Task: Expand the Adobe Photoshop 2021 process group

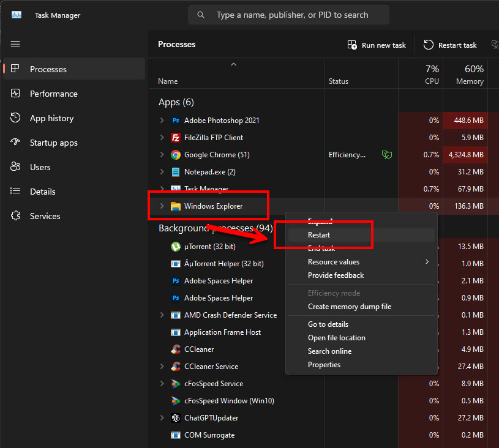Action: tap(162, 121)
